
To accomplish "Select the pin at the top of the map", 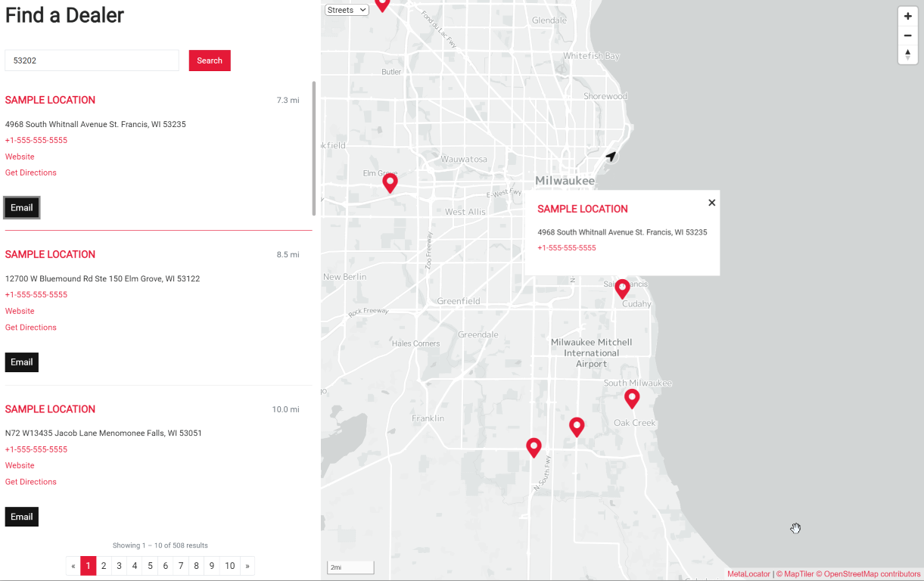I will [382, 6].
